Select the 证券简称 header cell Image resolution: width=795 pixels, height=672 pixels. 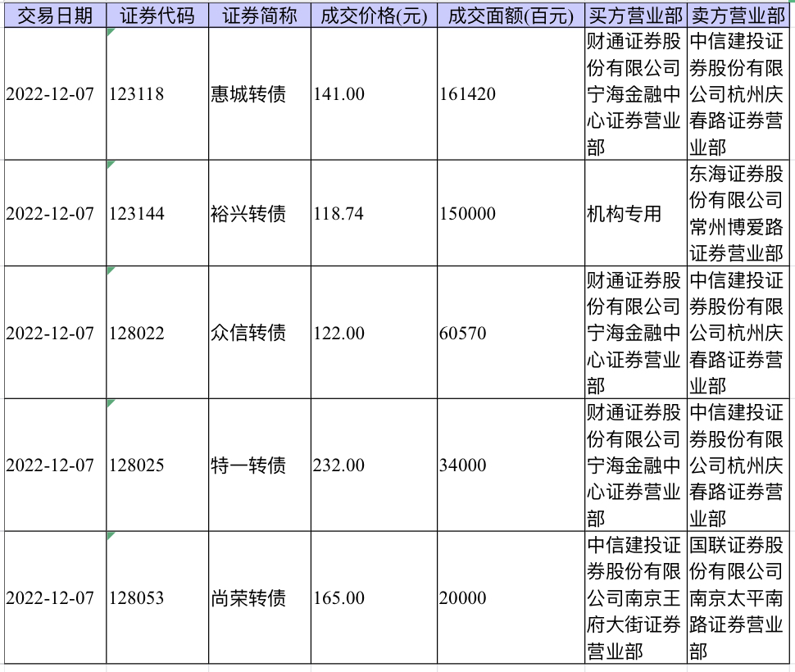(260, 16)
